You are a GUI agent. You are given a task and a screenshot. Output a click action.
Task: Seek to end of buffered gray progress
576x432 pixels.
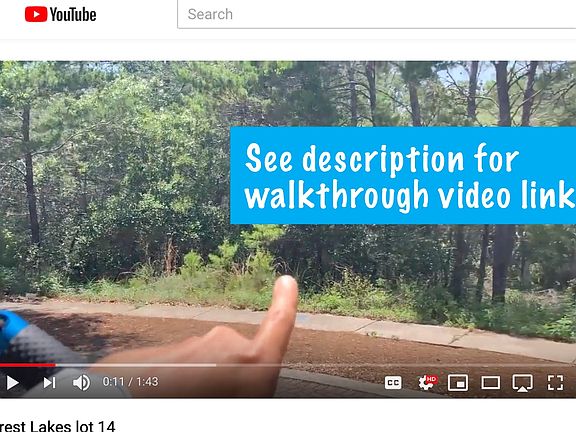point(214,365)
